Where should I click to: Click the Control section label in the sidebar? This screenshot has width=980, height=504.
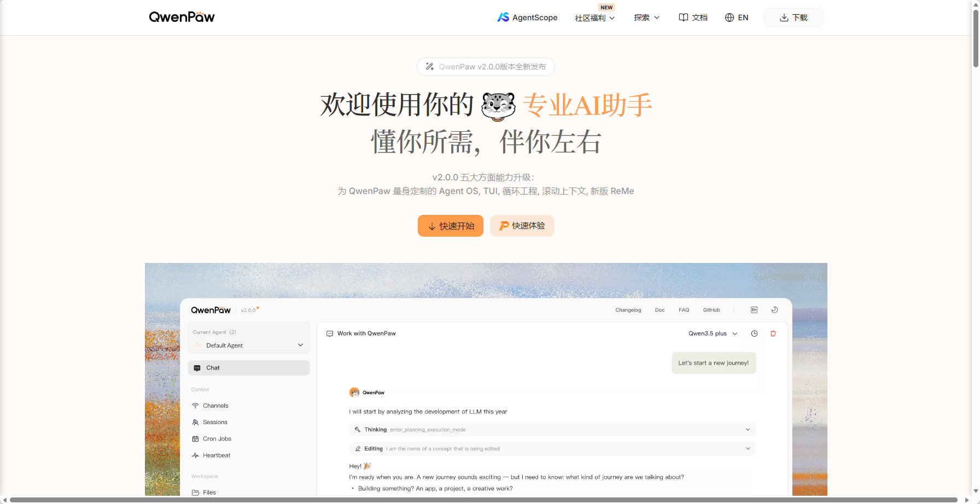[200, 390]
